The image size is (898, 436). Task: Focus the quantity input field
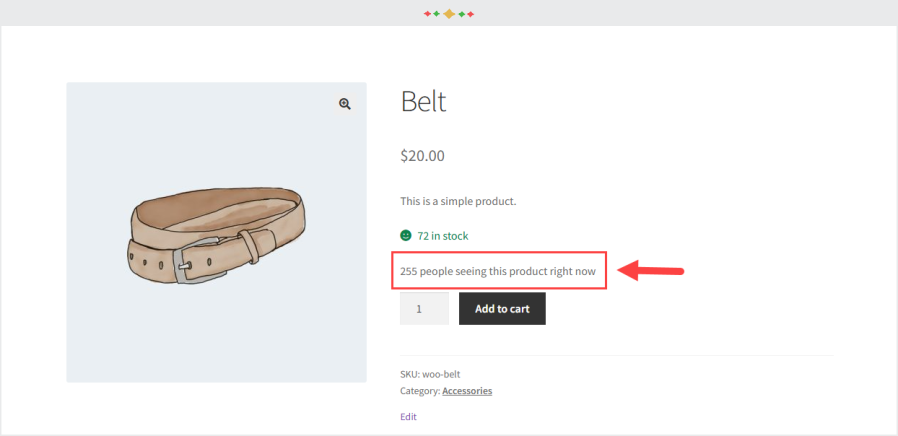coord(424,309)
